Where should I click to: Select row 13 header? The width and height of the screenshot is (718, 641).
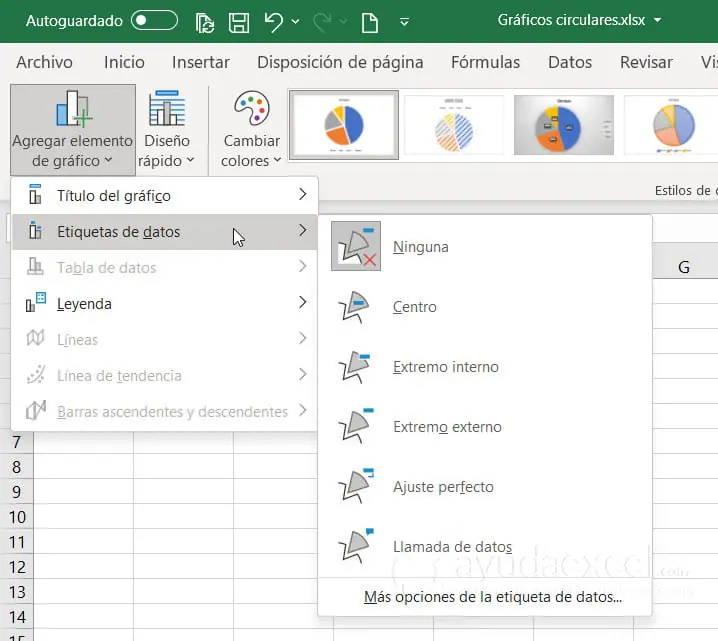pos(16,592)
